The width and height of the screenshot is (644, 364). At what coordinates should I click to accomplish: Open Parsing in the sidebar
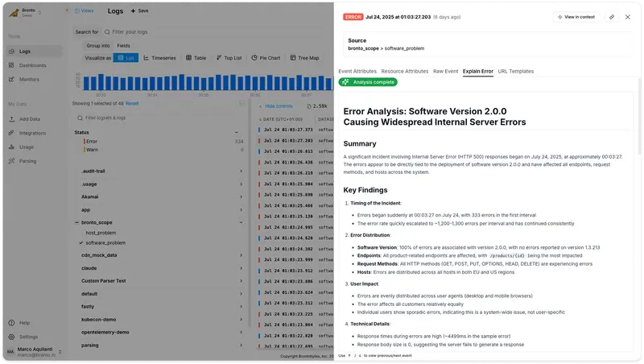click(34, 161)
